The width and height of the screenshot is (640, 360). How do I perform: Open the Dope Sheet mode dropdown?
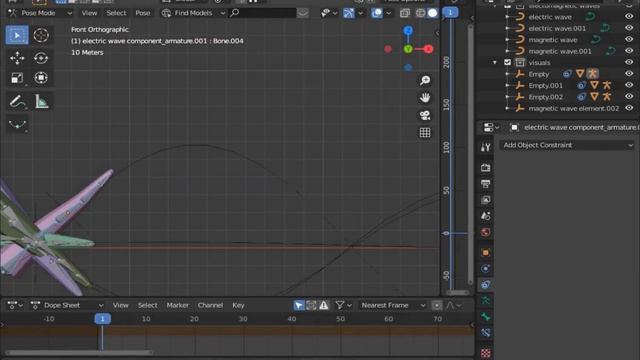[67, 305]
